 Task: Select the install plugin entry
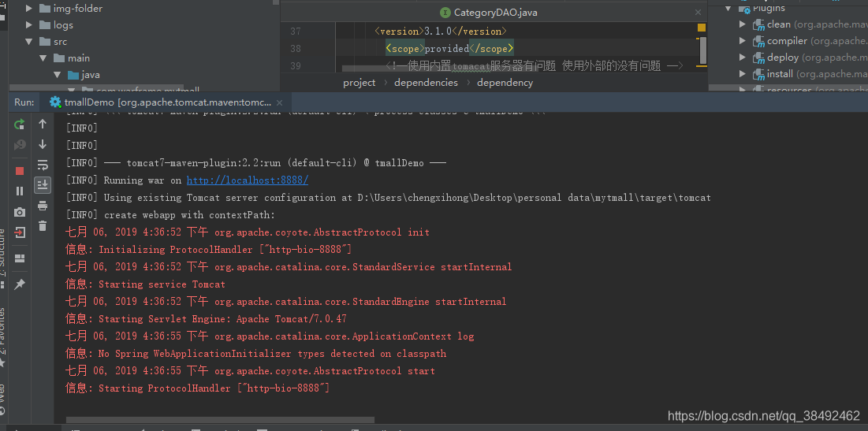810,73
